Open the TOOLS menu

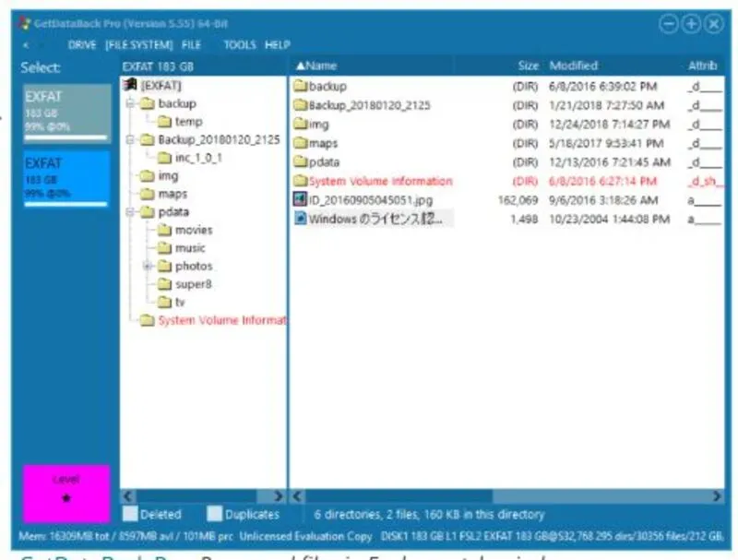(240, 44)
